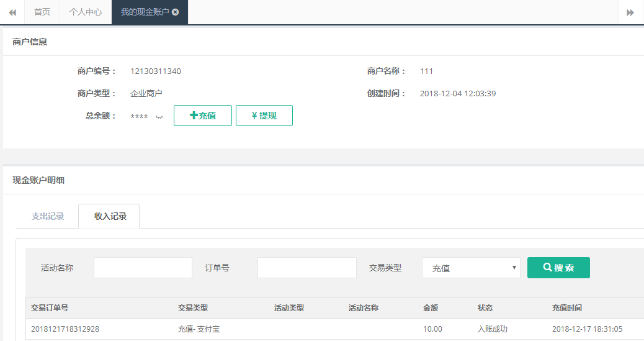Viewport: 644px width, 341px height.
Task: Switch to 支出记录 tab
Action: coord(48,216)
